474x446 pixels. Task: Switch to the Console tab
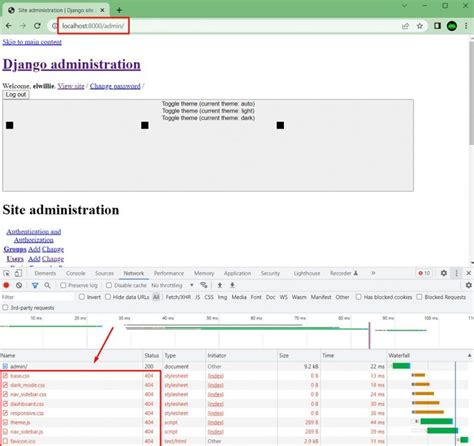[x=75, y=273]
